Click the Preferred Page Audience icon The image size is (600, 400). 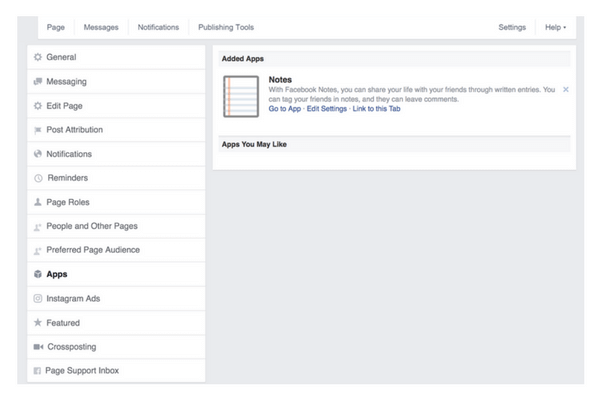tap(38, 250)
